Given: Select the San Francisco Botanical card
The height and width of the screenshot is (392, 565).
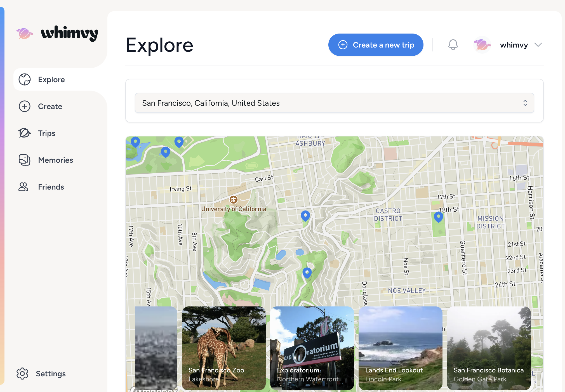Looking at the screenshot, I should [488, 348].
